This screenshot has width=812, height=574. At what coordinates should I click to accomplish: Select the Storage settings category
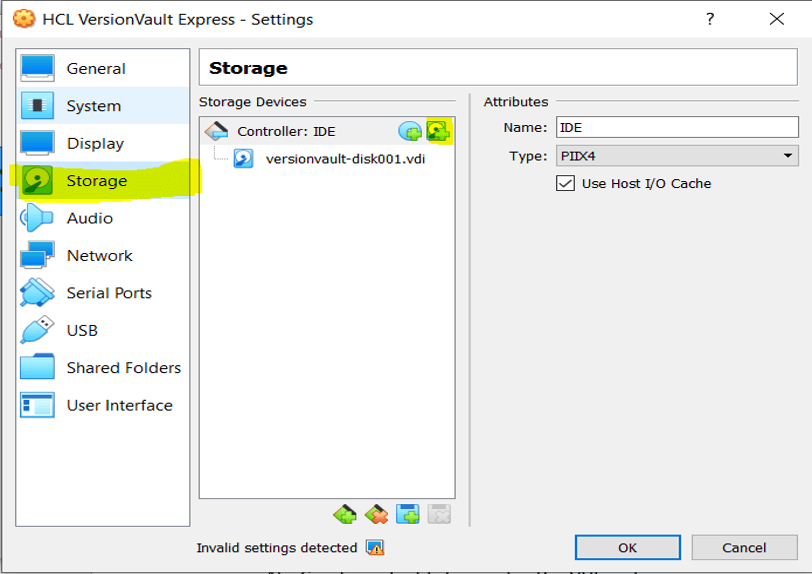point(103,181)
